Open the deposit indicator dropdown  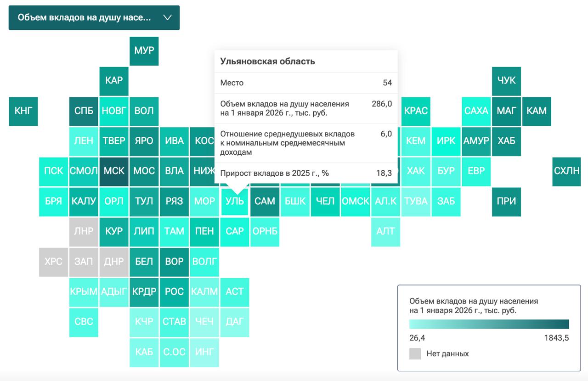(85, 17)
